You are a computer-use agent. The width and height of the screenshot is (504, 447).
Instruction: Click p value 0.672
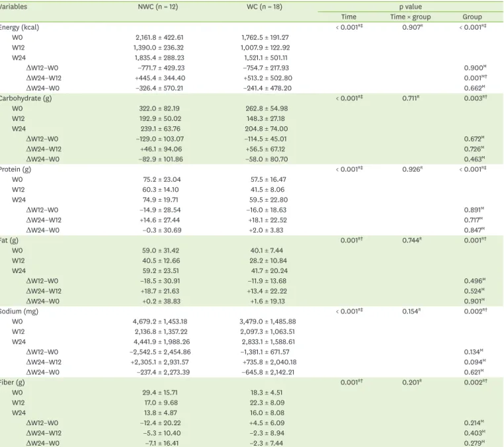(474, 139)
